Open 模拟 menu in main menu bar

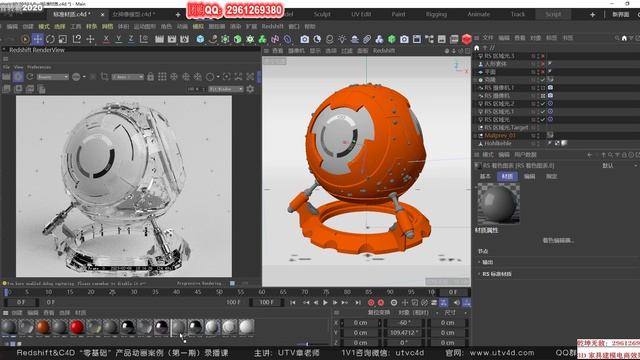(198, 27)
